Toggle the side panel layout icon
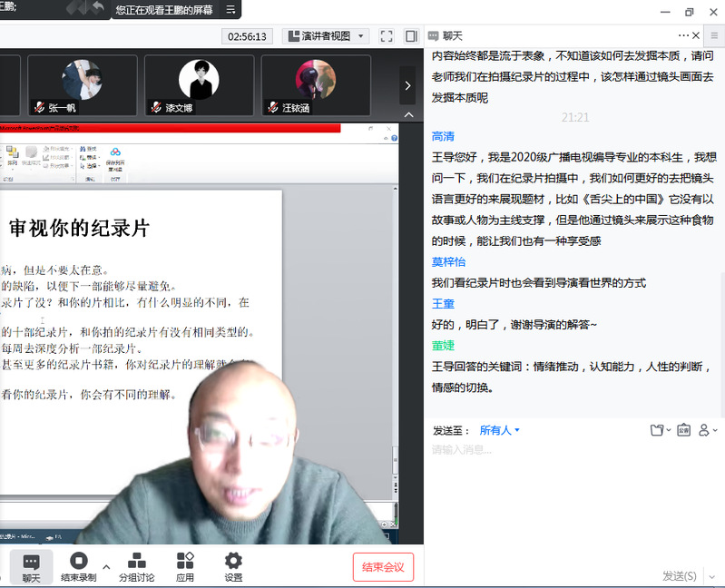 [x=411, y=36]
